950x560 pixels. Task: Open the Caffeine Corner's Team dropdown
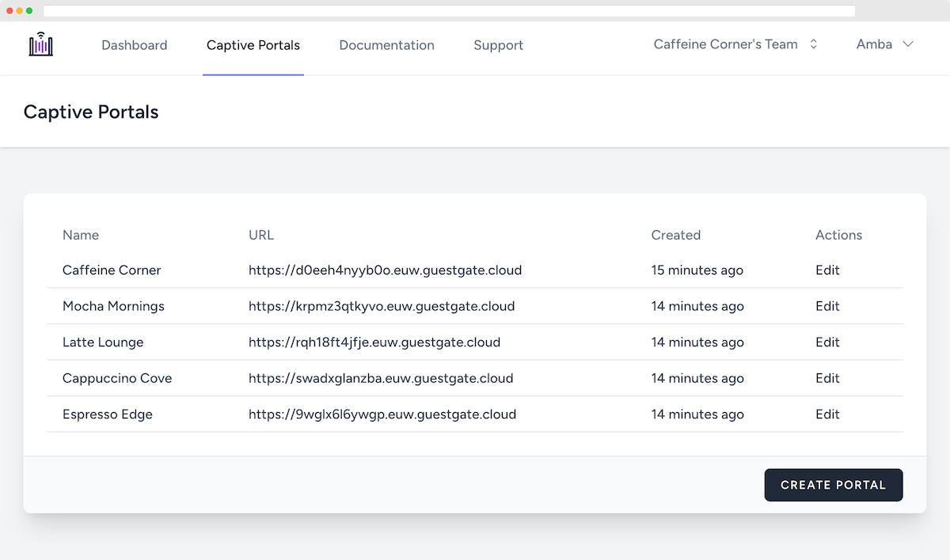[725, 44]
